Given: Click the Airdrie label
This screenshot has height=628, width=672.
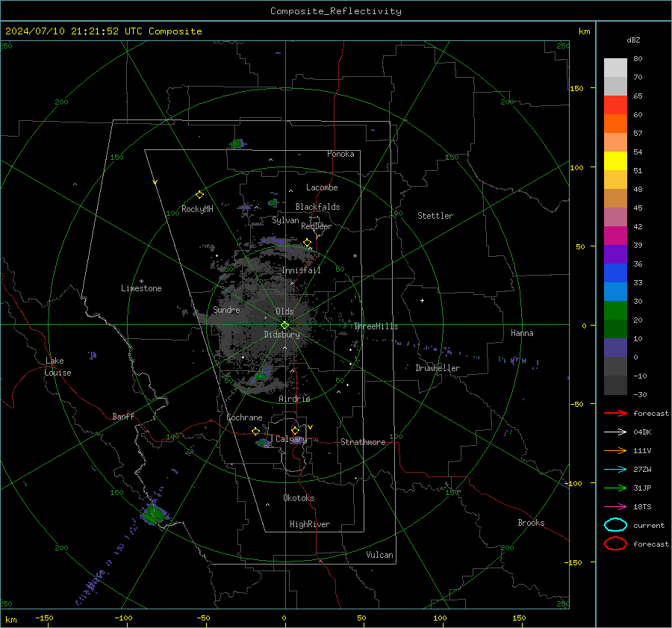Looking at the screenshot, I should click(294, 399).
